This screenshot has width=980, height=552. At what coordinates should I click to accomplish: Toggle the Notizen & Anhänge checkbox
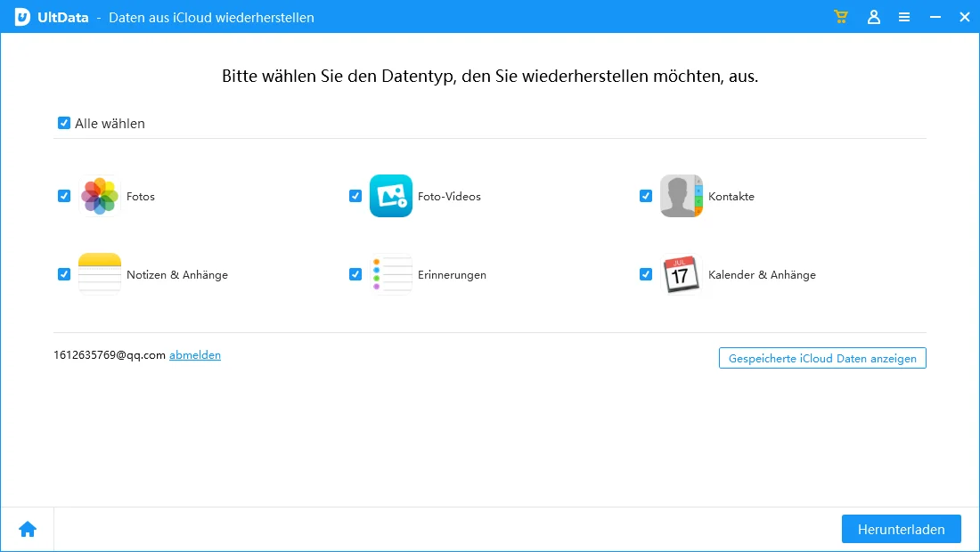click(64, 274)
